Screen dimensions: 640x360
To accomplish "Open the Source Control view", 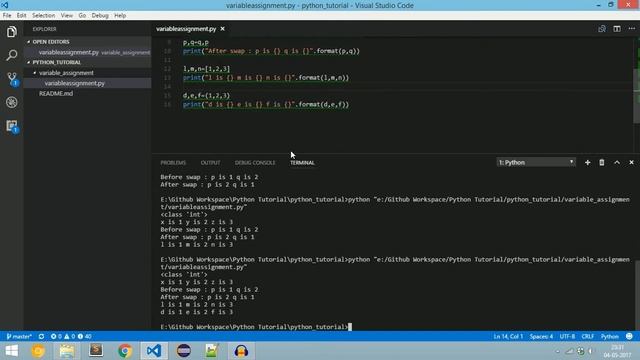I will coord(12,79).
